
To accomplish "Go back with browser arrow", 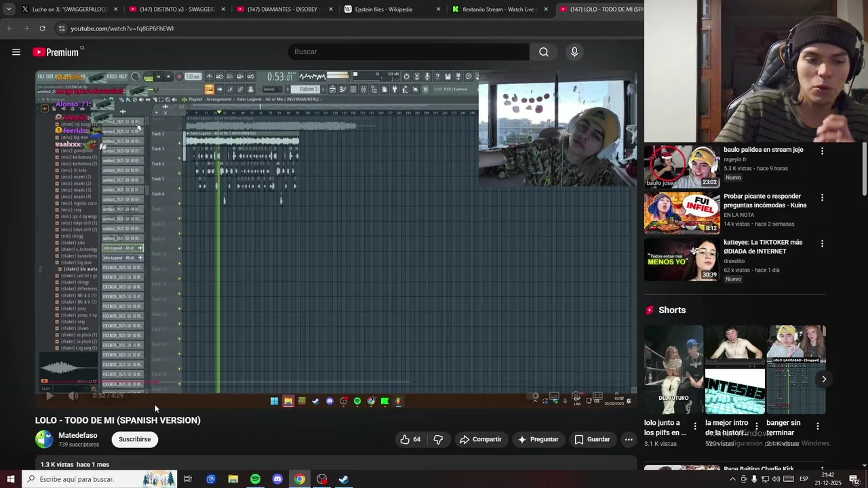I will point(9,28).
